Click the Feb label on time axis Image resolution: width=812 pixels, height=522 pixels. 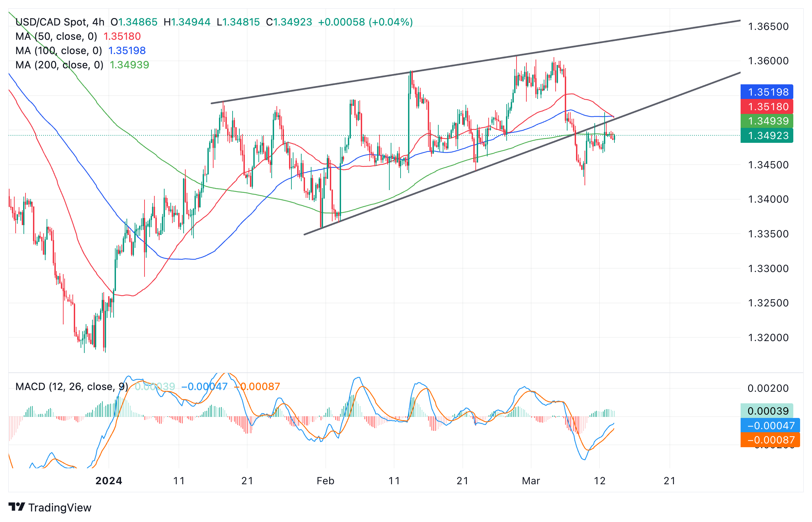325,481
